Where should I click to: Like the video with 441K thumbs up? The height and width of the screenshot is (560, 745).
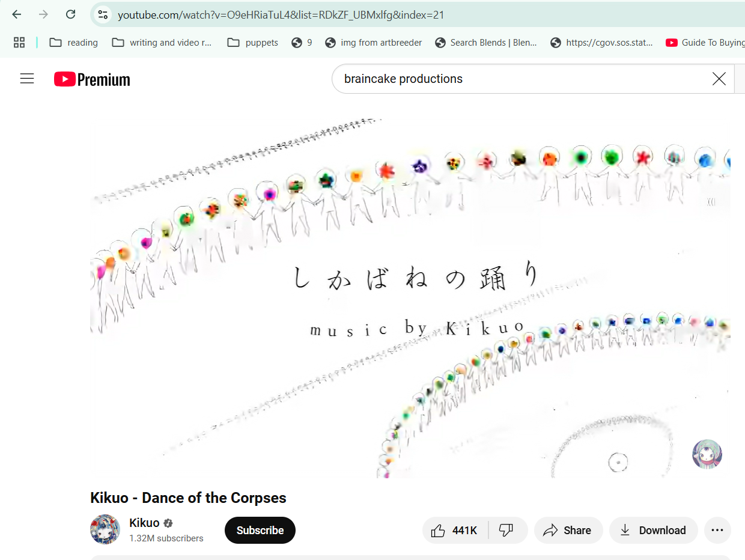[455, 530]
